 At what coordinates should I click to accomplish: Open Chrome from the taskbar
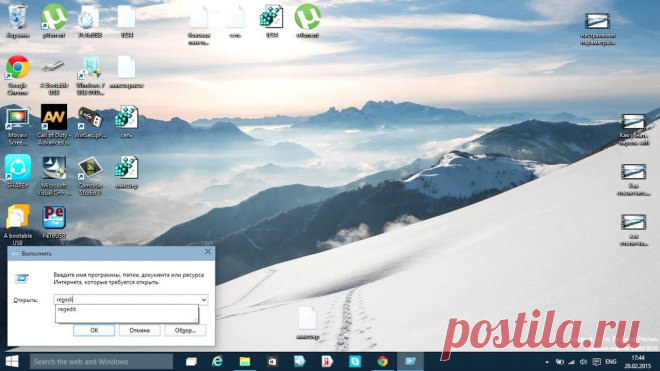coord(382,361)
